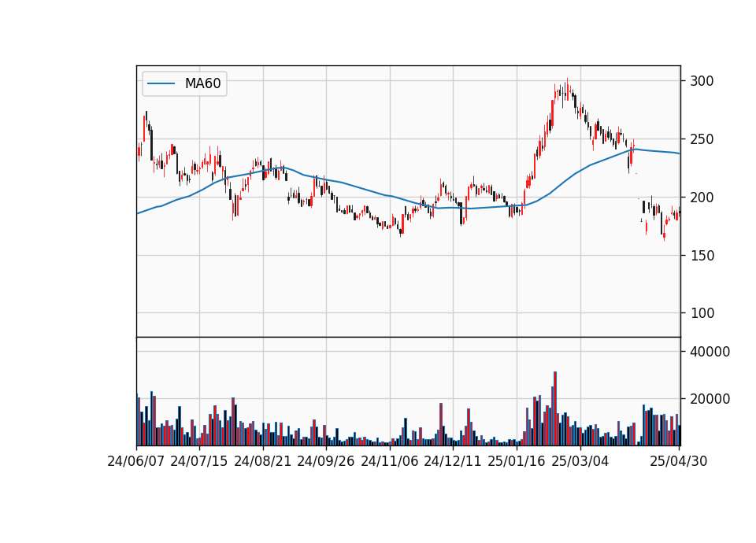
Task: Click the 24/12/11 date label
Action: (452, 461)
